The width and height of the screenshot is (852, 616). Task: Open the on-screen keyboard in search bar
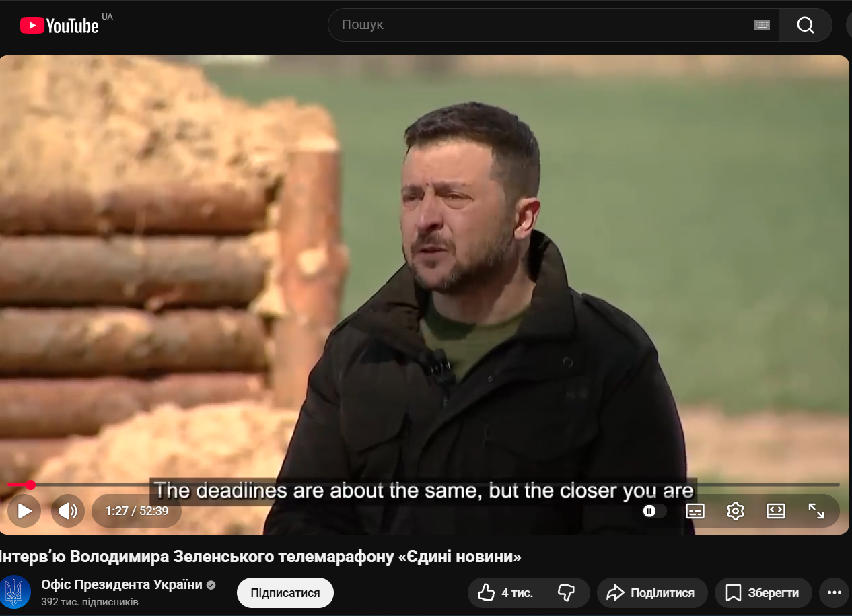click(x=762, y=25)
